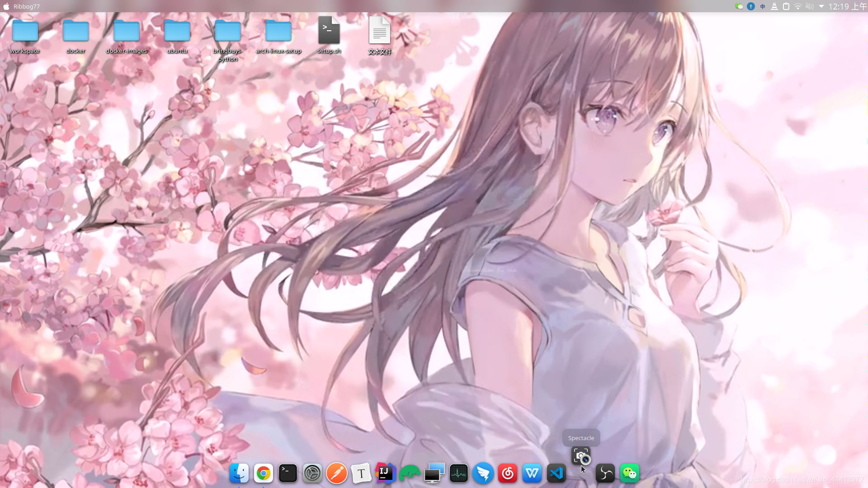Launch WPS Office from the dock
The image size is (868, 488).
(532, 473)
